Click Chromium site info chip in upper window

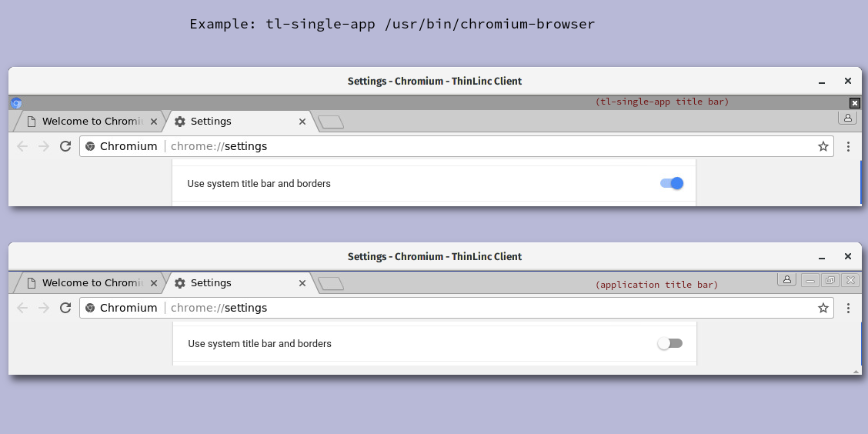point(122,146)
